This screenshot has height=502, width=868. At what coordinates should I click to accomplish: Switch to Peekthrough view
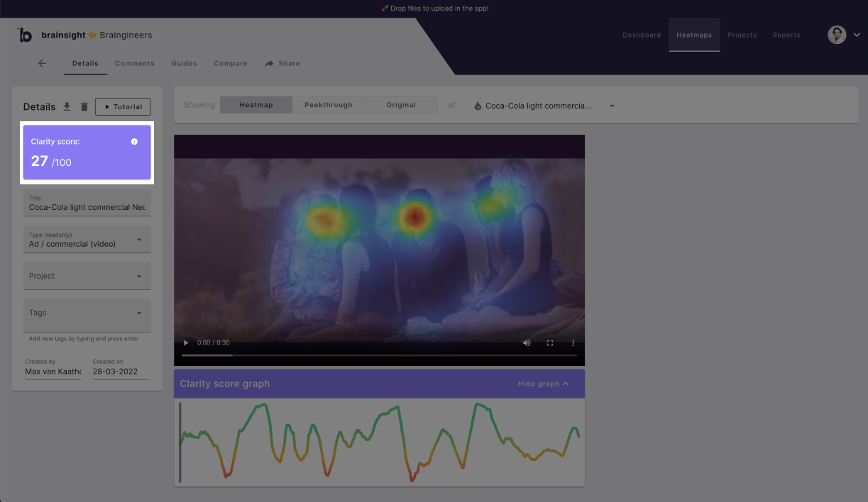pyautogui.click(x=329, y=105)
